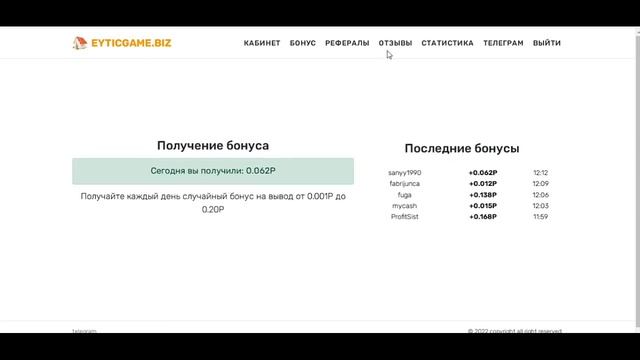Click the EYTICGAME.BIZ logo icon
Screen dimensions: 640x360
(80, 43)
